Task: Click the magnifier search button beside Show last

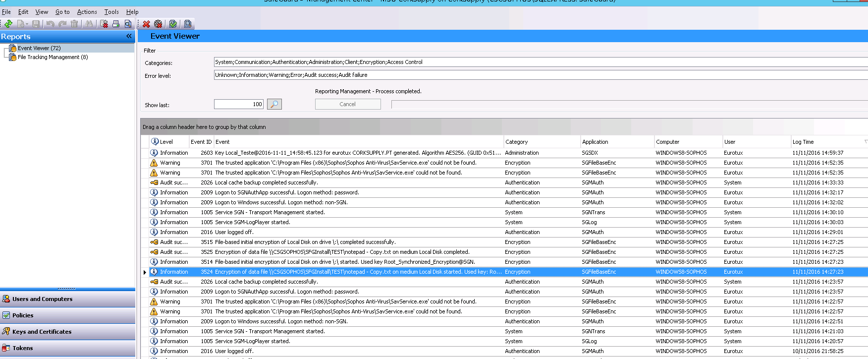Action: [274, 104]
